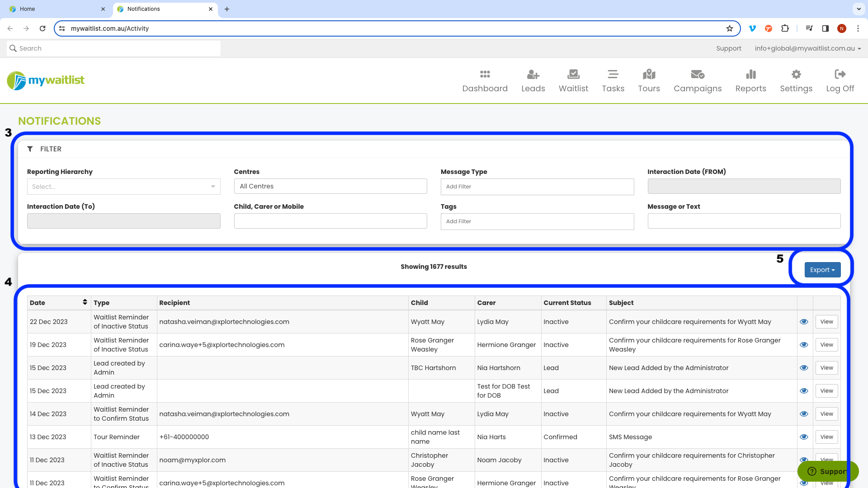Toggle eye icon for Test for DOB row
Screen dimensions: 868x488
coord(804,391)
